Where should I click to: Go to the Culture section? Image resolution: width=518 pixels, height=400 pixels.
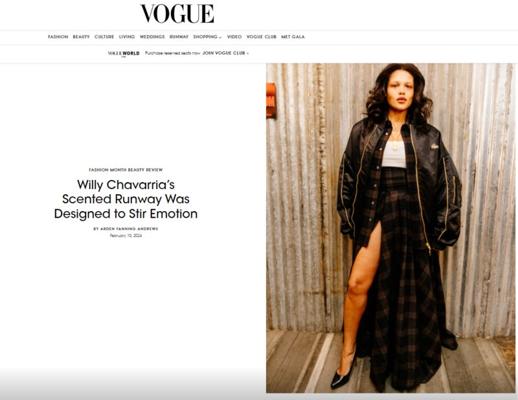tap(104, 37)
